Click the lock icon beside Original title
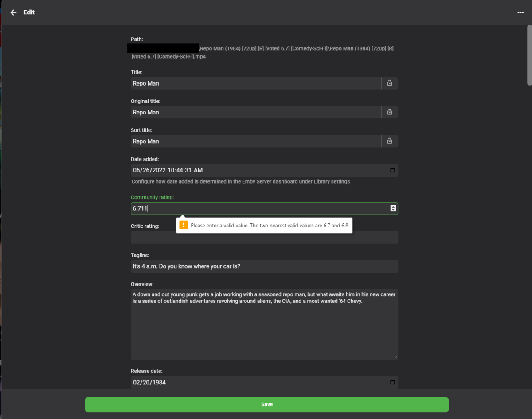Viewport: 532px width, 419px height. coord(389,112)
